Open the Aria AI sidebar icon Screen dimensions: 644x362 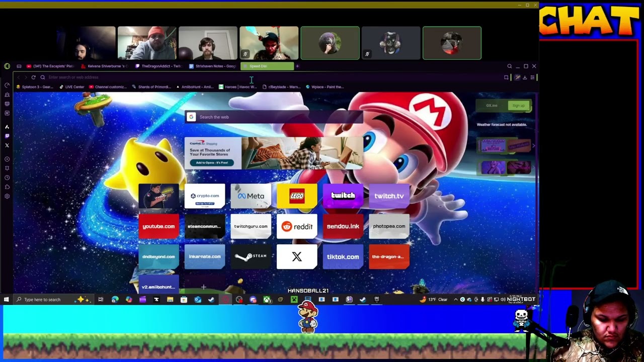7,127
